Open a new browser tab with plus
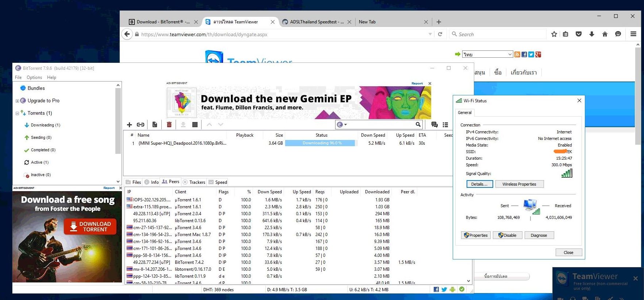The image size is (644, 300). [x=439, y=22]
